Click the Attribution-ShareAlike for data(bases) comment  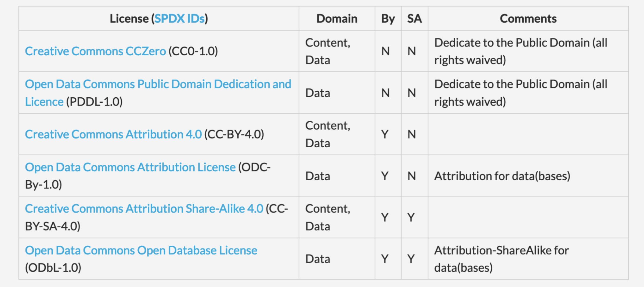(501, 259)
